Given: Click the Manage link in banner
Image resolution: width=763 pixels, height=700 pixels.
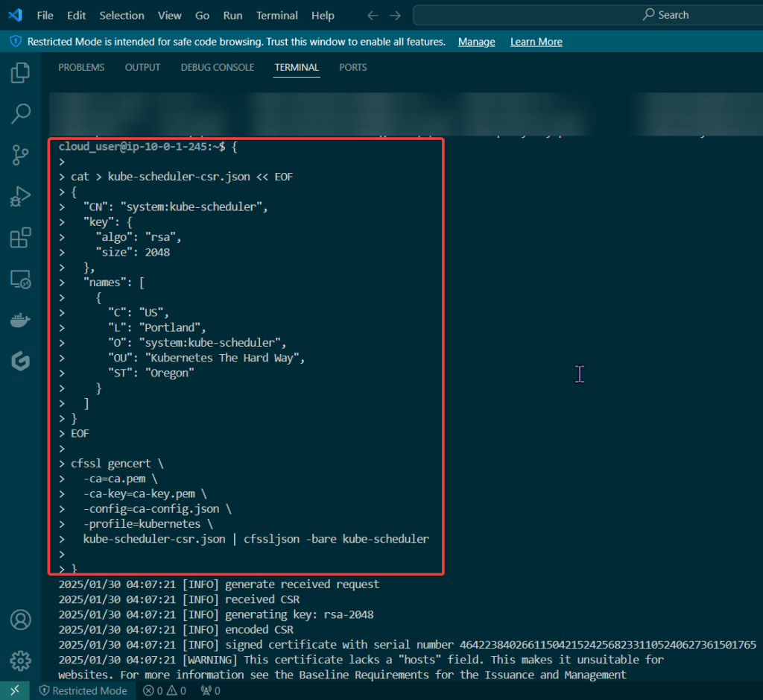Looking at the screenshot, I should click(476, 42).
